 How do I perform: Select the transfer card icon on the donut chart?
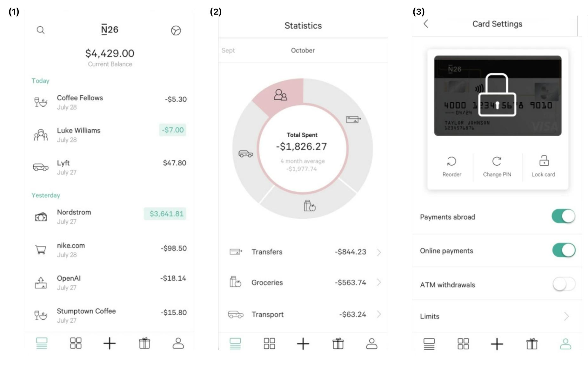pos(353,119)
